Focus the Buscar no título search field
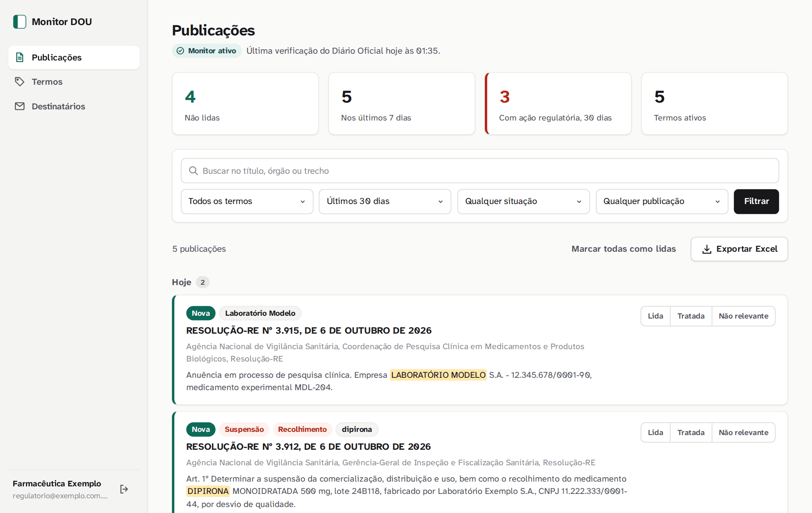The height and width of the screenshot is (513, 812). click(x=480, y=171)
